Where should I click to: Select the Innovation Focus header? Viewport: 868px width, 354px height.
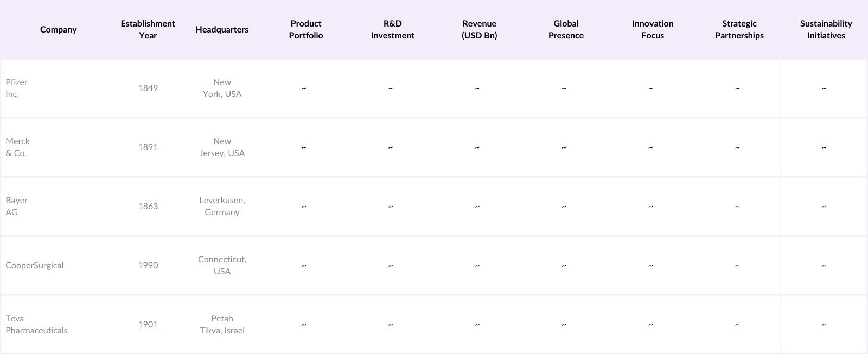tap(653, 29)
